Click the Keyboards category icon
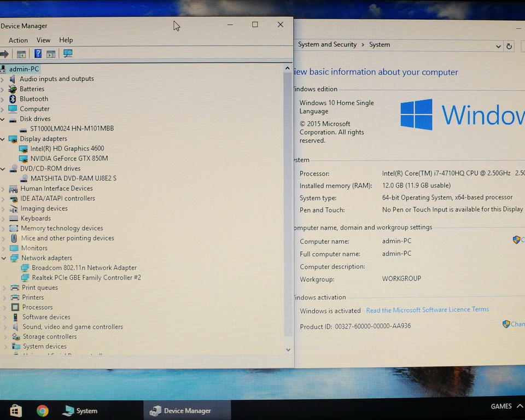525x420 pixels. [14, 218]
